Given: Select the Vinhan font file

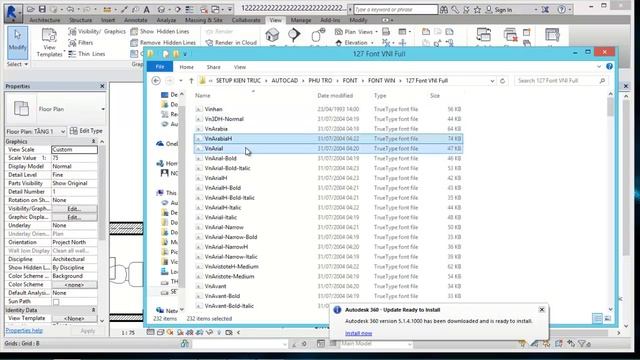Looking at the screenshot, I should 328,109.
